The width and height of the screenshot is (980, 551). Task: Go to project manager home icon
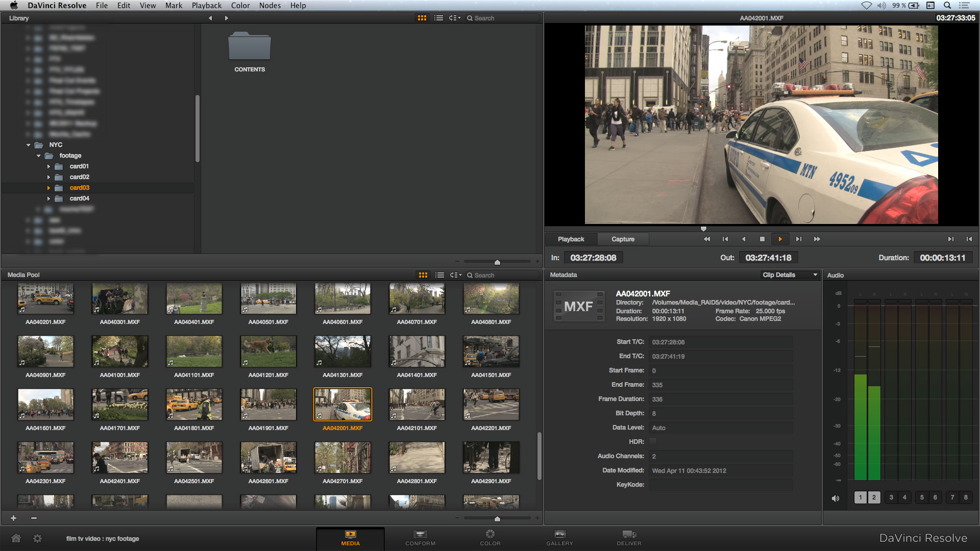(16, 538)
